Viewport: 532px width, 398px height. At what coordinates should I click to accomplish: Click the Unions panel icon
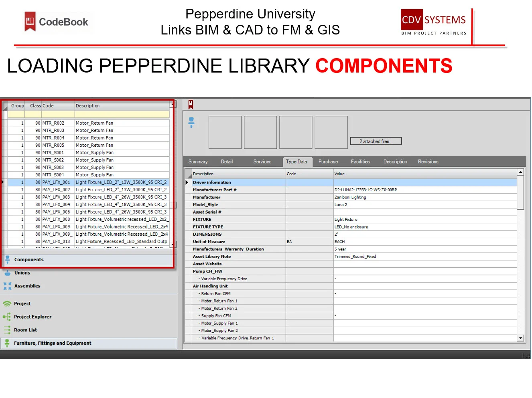7,273
